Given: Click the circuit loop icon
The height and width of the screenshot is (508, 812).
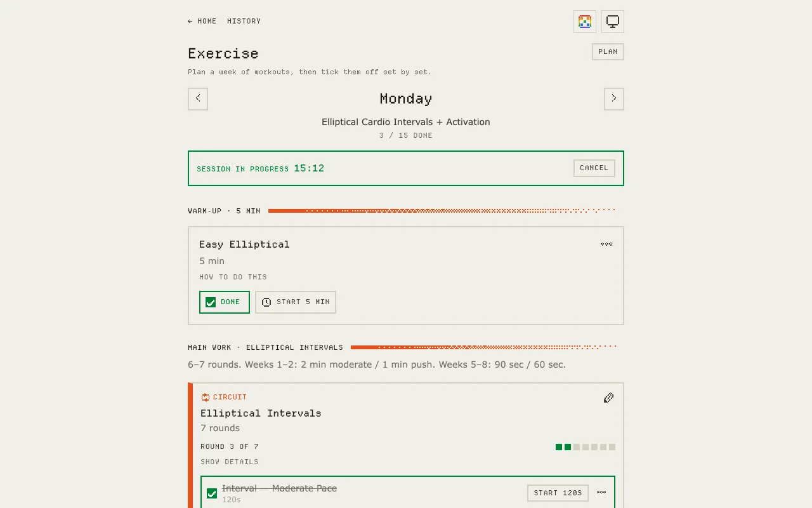Looking at the screenshot, I should click(x=206, y=398).
